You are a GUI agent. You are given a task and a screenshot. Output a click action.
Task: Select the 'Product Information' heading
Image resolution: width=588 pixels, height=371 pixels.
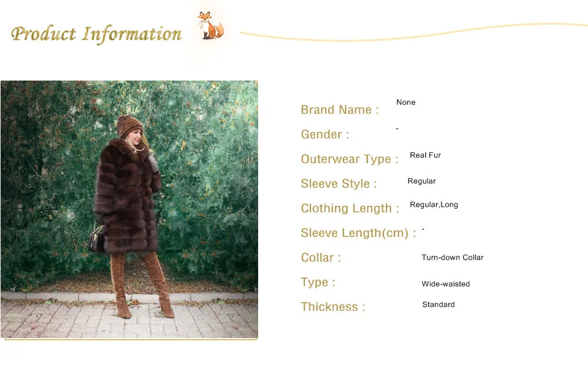point(96,34)
